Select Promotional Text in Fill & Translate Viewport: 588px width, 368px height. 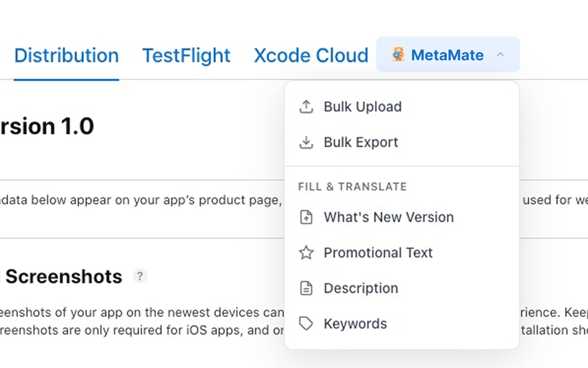[x=402, y=253]
